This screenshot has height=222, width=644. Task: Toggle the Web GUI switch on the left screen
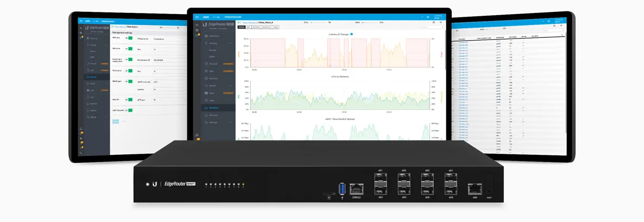click(128, 100)
